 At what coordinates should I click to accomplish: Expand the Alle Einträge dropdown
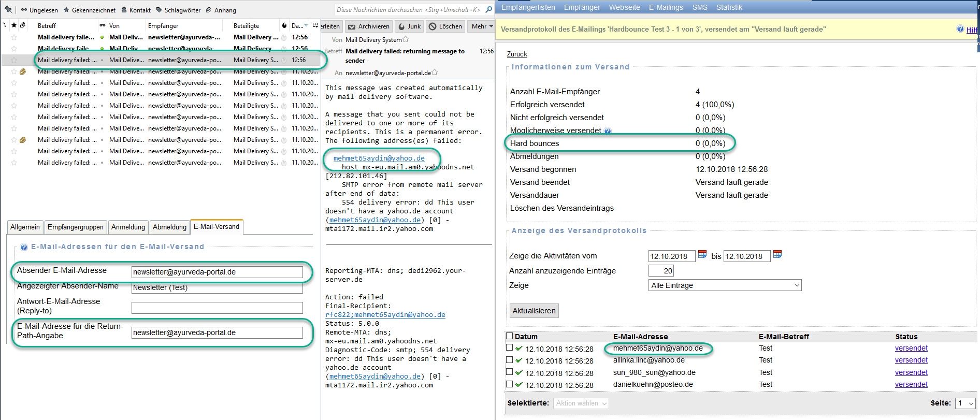(725, 285)
